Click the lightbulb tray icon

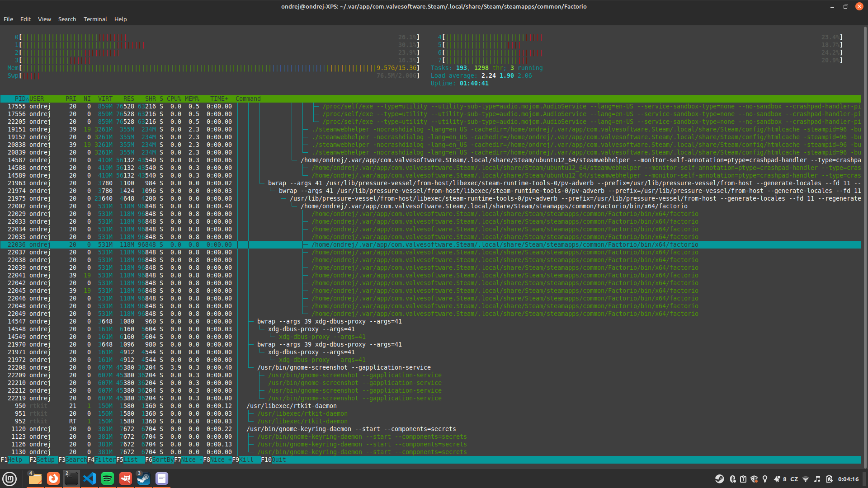coord(765,479)
